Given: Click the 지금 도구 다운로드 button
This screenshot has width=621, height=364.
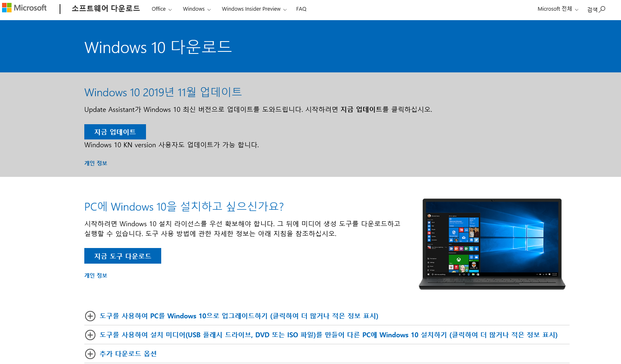Looking at the screenshot, I should [x=123, y=256].
